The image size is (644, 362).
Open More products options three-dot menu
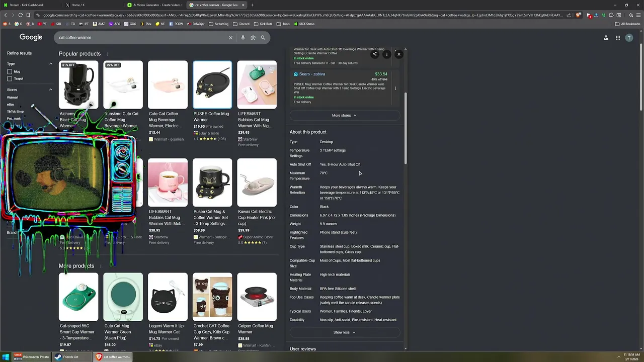click(x=100, y=266)
